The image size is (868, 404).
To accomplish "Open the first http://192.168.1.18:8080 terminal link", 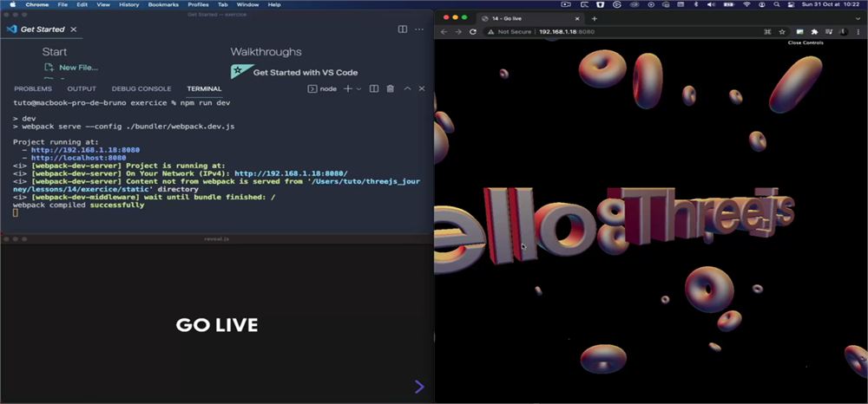I will (x=85, y=150).
